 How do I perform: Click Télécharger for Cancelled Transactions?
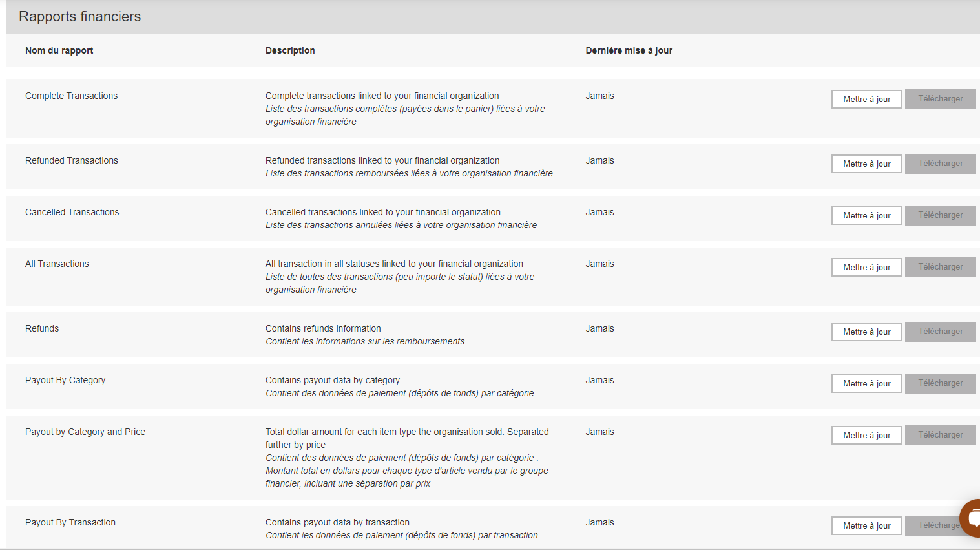(x=940, y=215)
